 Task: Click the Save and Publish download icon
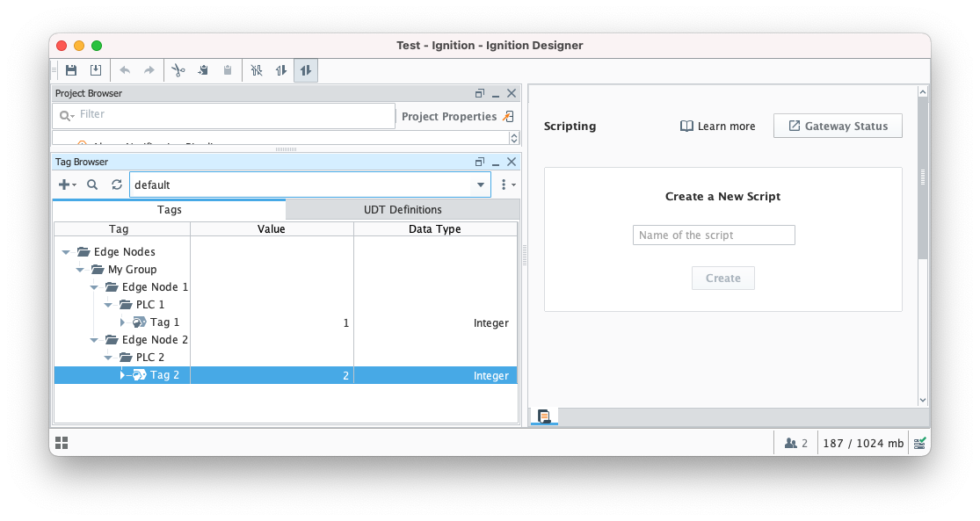tap(96, 70)
